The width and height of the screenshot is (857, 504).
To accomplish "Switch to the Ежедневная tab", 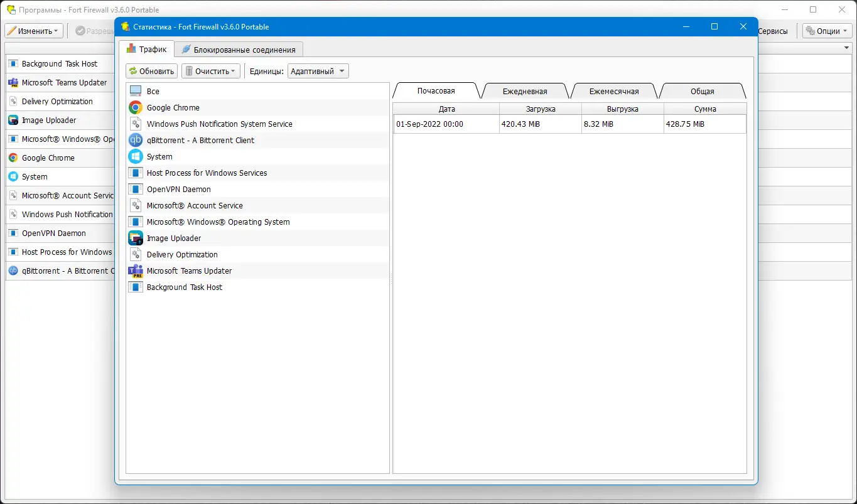I will tap(525, 91).
